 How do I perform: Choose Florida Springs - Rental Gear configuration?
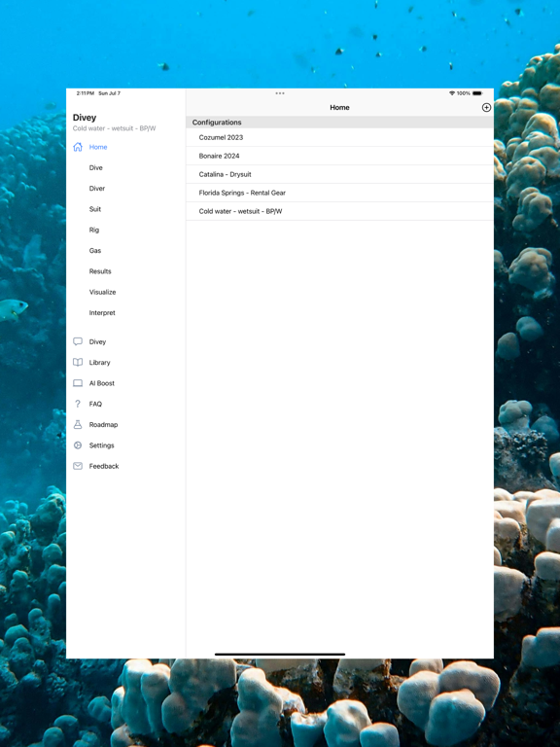[339, 193]
